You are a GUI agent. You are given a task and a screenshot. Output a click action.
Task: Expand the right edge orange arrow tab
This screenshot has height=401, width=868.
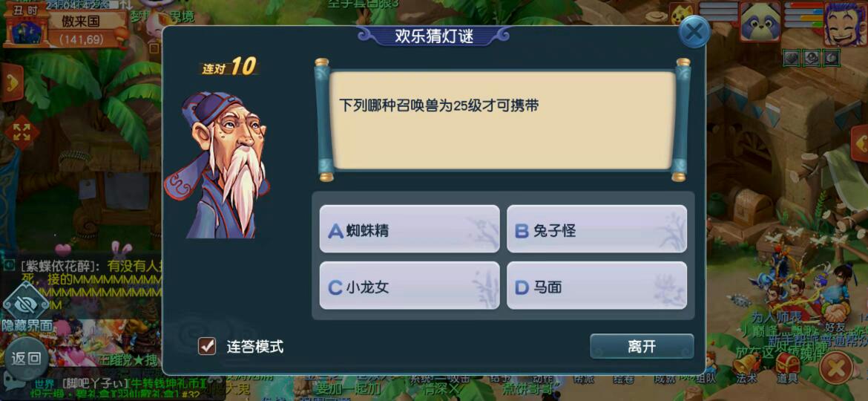[x=860, y=144]
